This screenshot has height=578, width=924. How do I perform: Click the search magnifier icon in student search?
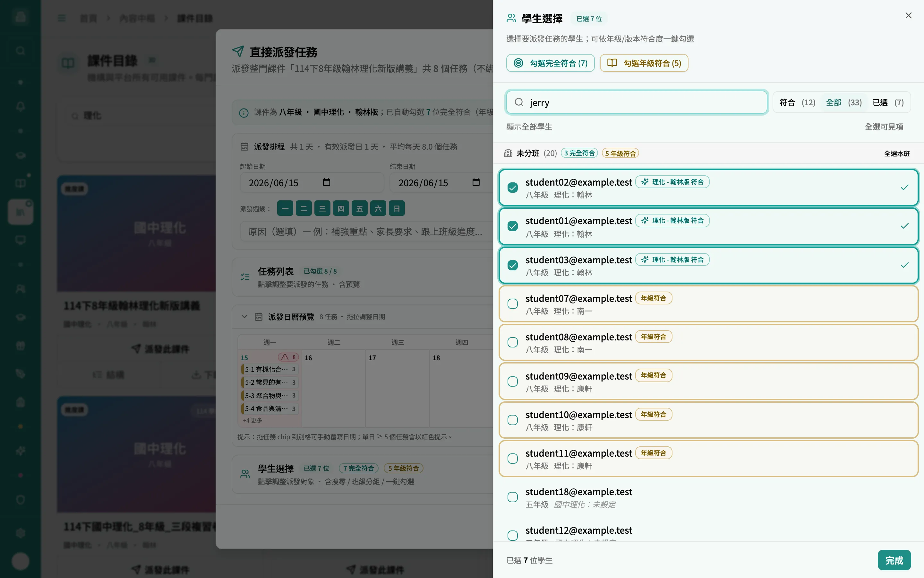(519, 102)
